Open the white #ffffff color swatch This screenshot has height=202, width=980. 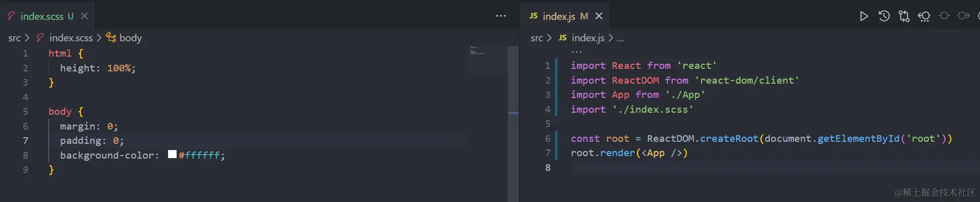click(172, 154)
